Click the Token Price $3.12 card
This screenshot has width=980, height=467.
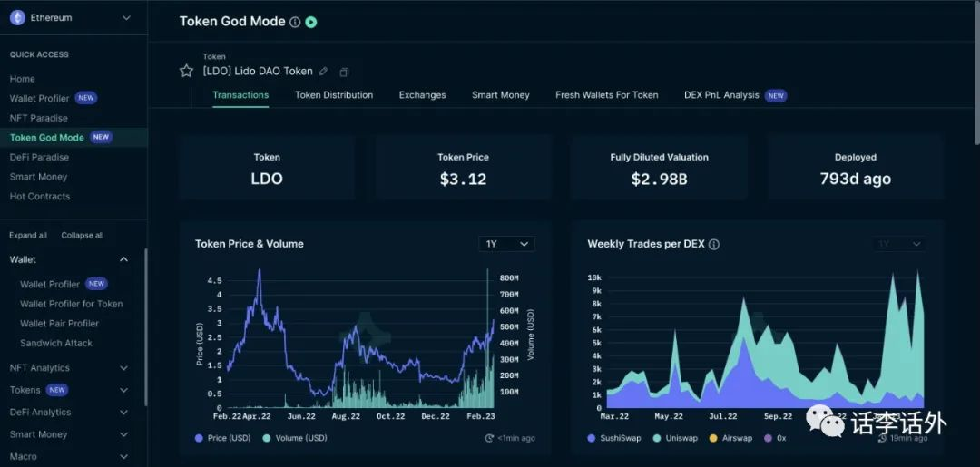(463, 169)
